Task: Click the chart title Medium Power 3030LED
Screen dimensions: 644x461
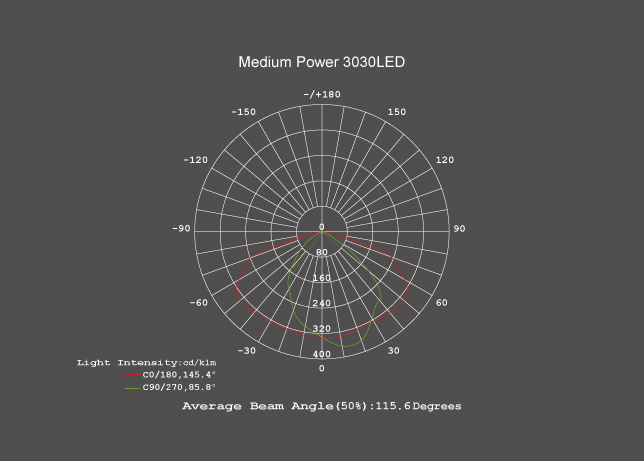Action: click(321, 62)
